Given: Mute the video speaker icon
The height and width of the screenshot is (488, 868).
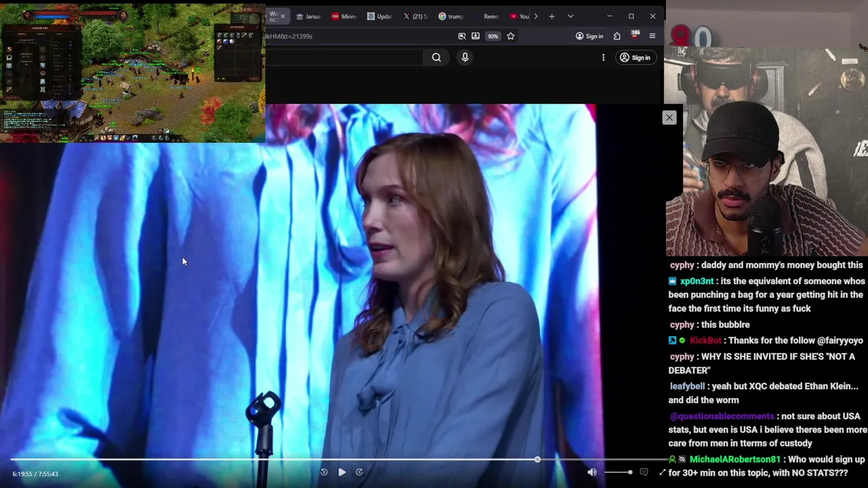Looking at the screenshot, I should coord(592,472).
